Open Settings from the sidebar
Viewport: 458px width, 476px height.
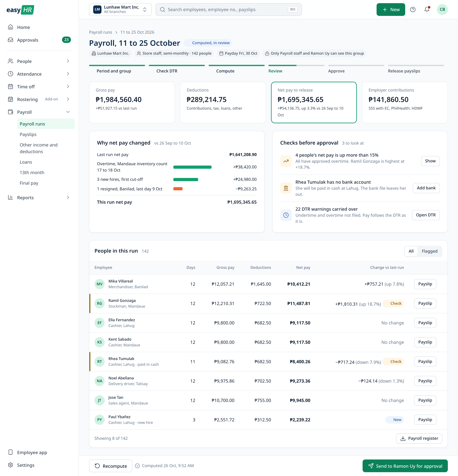tap(39, 465)
